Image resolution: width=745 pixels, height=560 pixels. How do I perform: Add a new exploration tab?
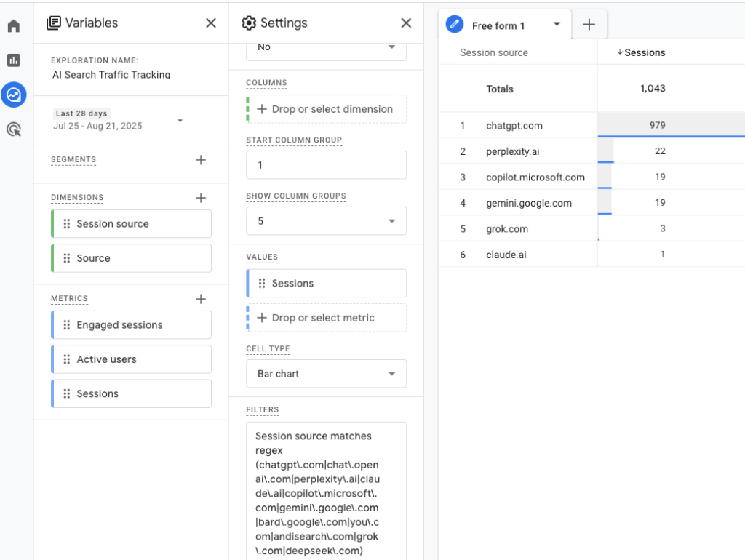point(589,24)
